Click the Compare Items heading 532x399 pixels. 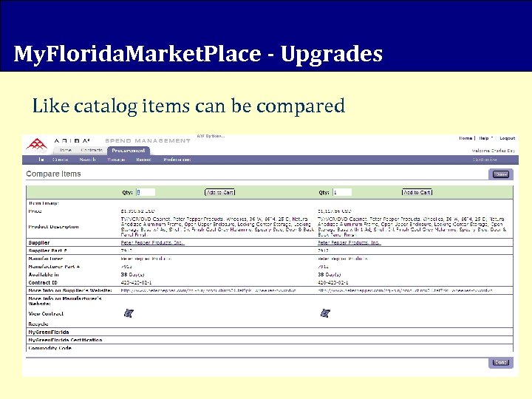tap(54, 174)
